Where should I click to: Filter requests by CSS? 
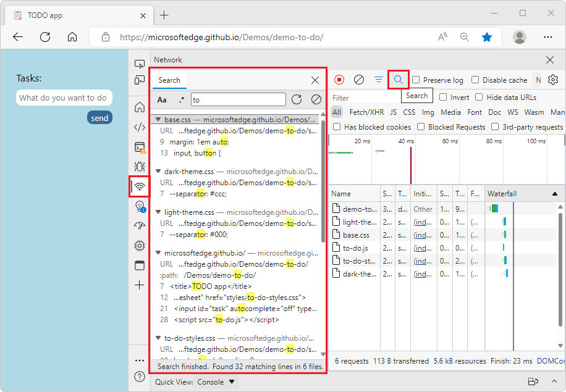pyautogui.click(x=409, y=112)
